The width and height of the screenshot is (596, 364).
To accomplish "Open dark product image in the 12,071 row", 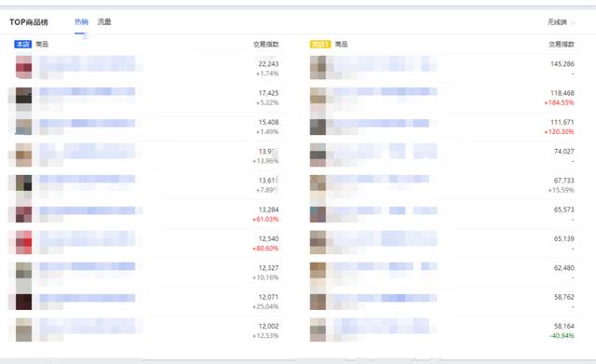I will 23,302.
